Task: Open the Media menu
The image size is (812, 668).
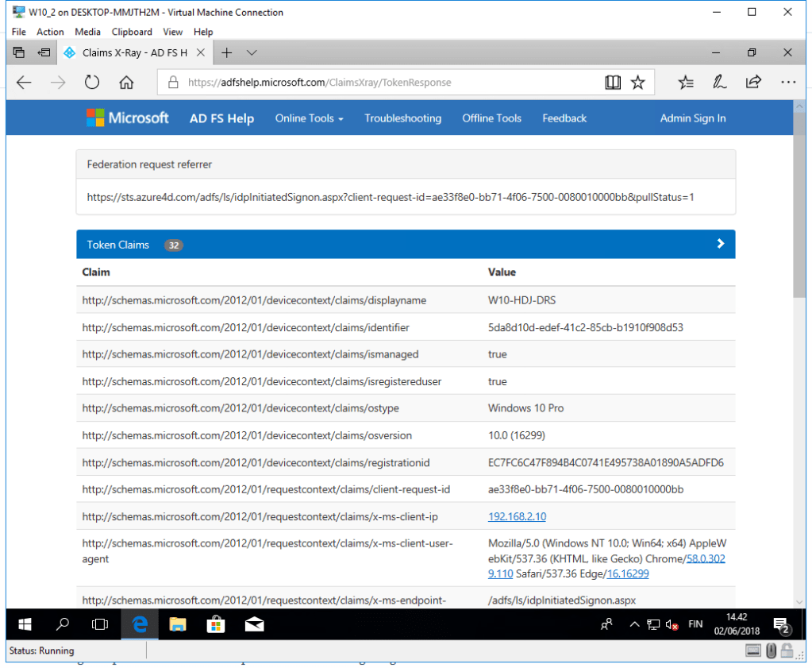Action: coord(87,32)
